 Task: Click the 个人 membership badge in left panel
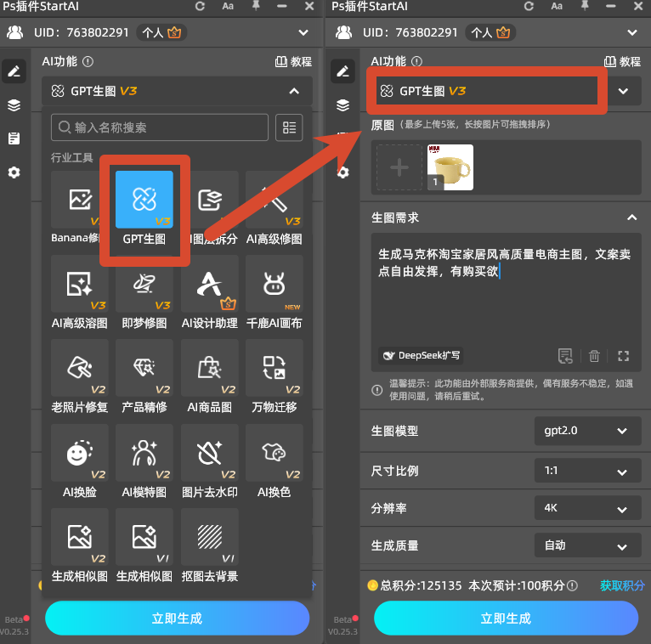161,32
